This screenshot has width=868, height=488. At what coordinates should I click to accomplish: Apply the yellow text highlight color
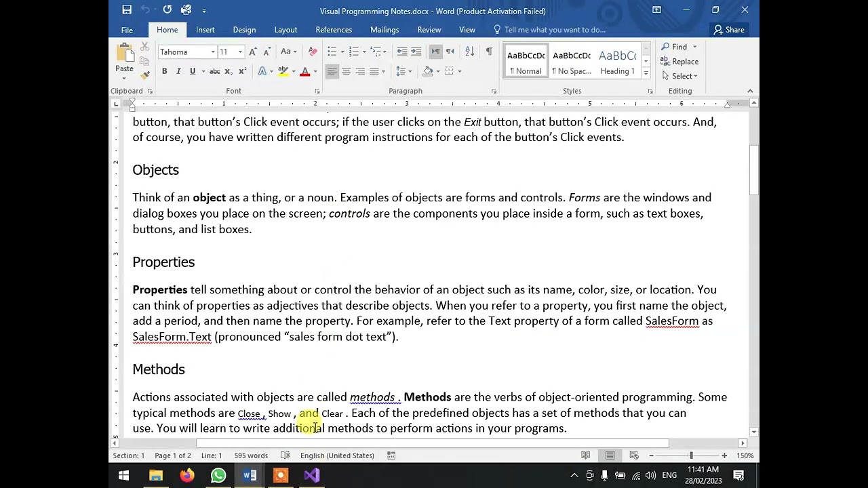tap(283, 71)
